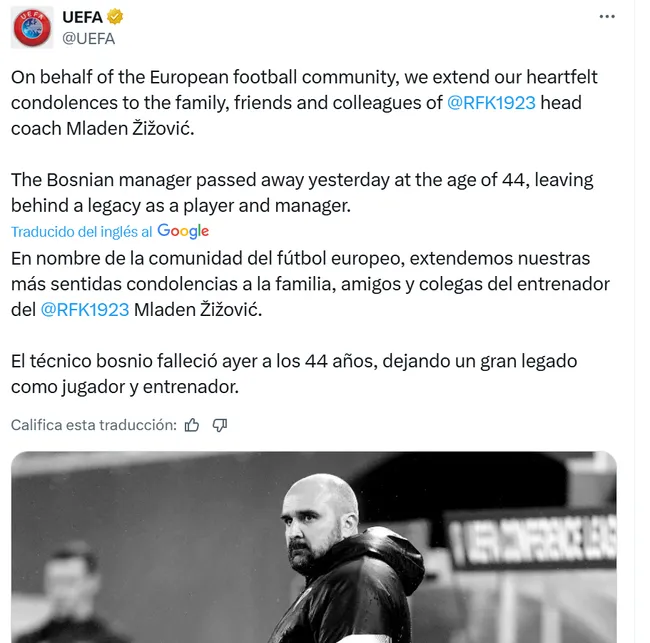Image resolution: width=650 pixels, height=643 pixels.
Task: Open @RFK1923 mention in the Spanish translation
Action: tap(85, 310)
